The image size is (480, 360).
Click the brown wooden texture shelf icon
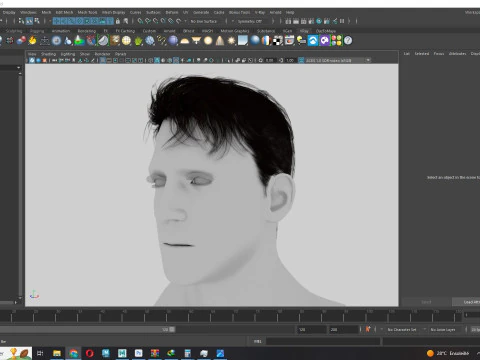tap(115, 41)
